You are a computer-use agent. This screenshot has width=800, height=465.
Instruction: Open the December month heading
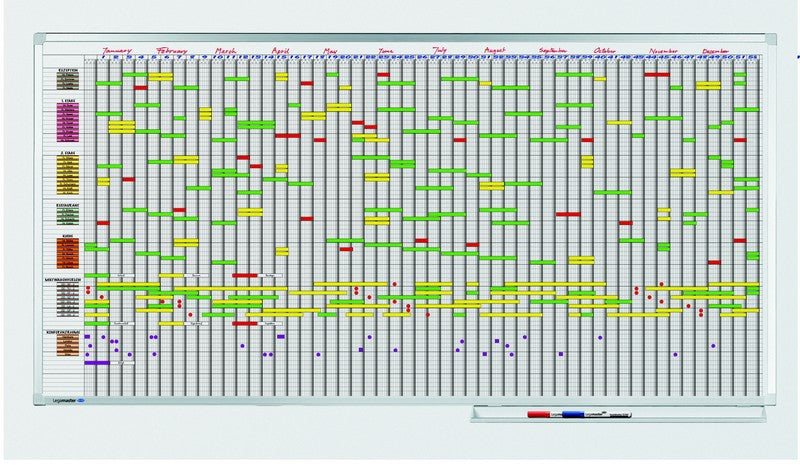716,49
